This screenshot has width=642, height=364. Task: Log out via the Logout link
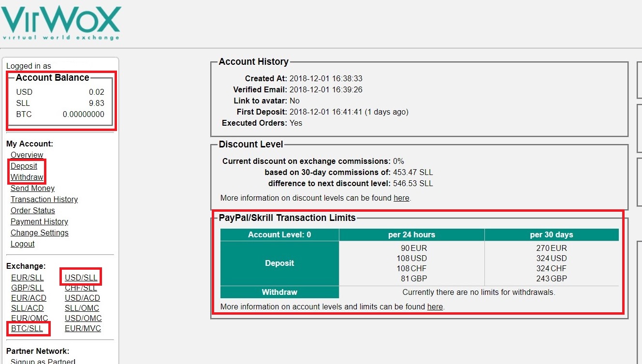(23, 244)
